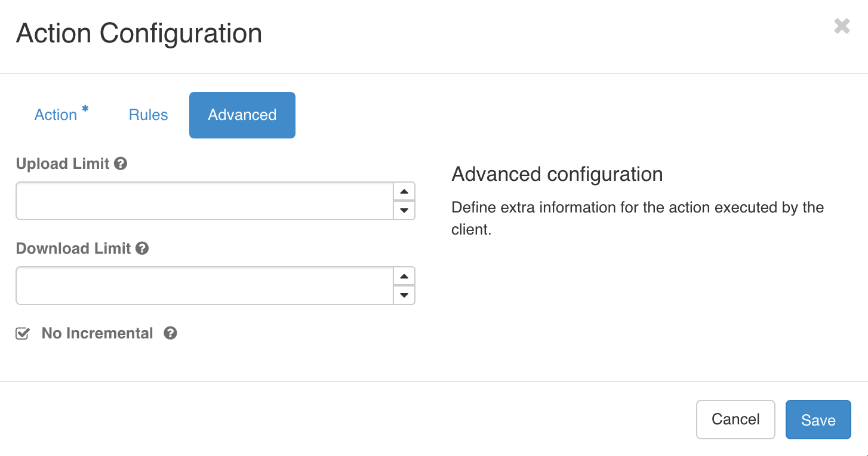Click the Download Limit field label
Image resolution: width=868 pixels, height=456 pixels.
(73, 248)
